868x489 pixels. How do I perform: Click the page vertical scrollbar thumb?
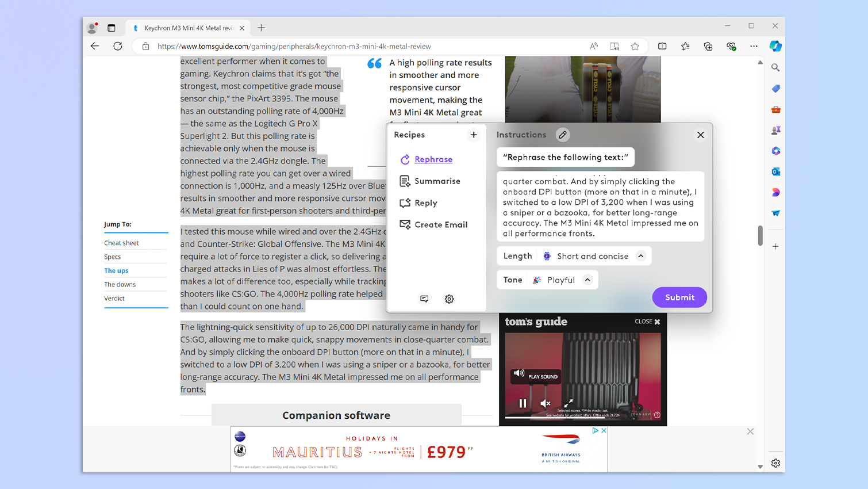point(760,236)
